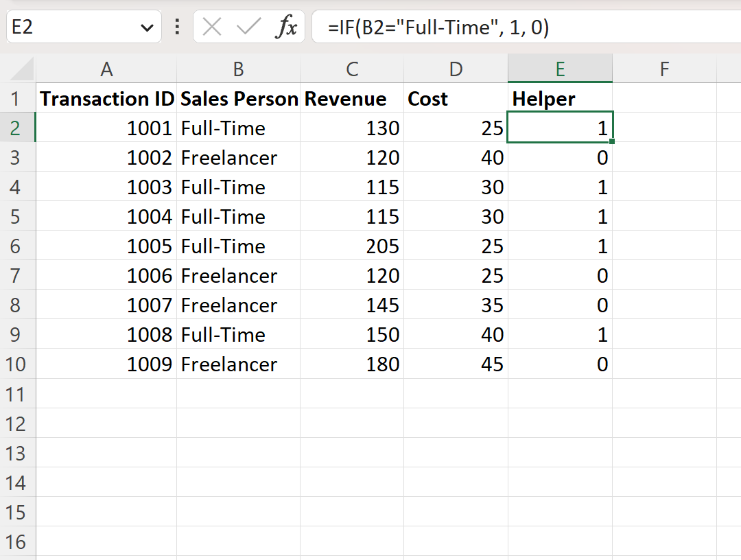The width and height of the screenshot is (741, 560).
Task: Click the Freelancer cell in row 7
Action: (x=238, y=275)
